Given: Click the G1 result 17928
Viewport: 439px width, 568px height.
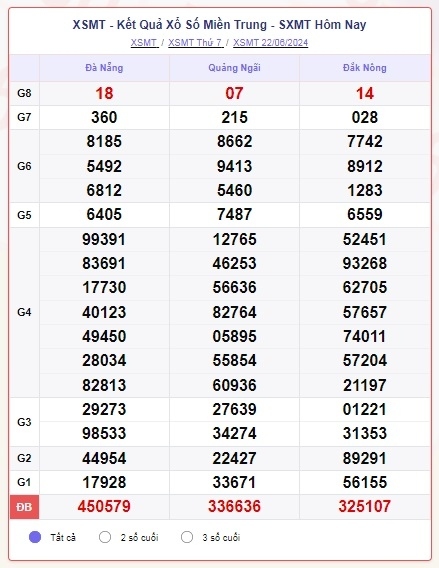Looking at the screenshot, I should coord(104,483).
